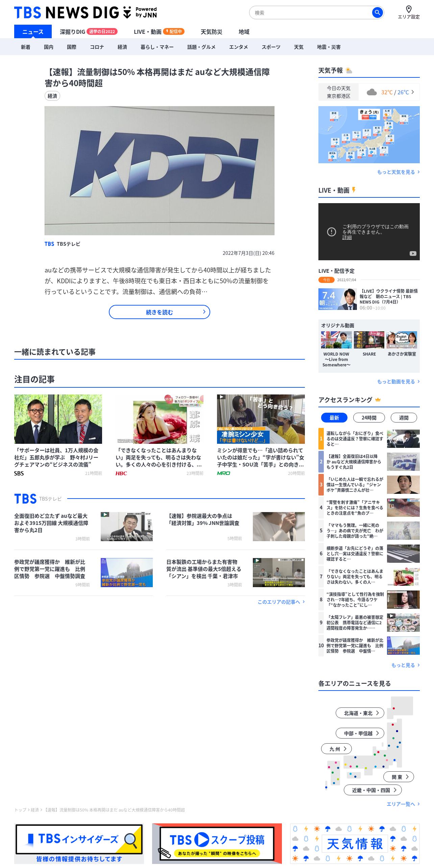Open ranking 2 article 全面復旧は4日以降

(x=369, y=461)
